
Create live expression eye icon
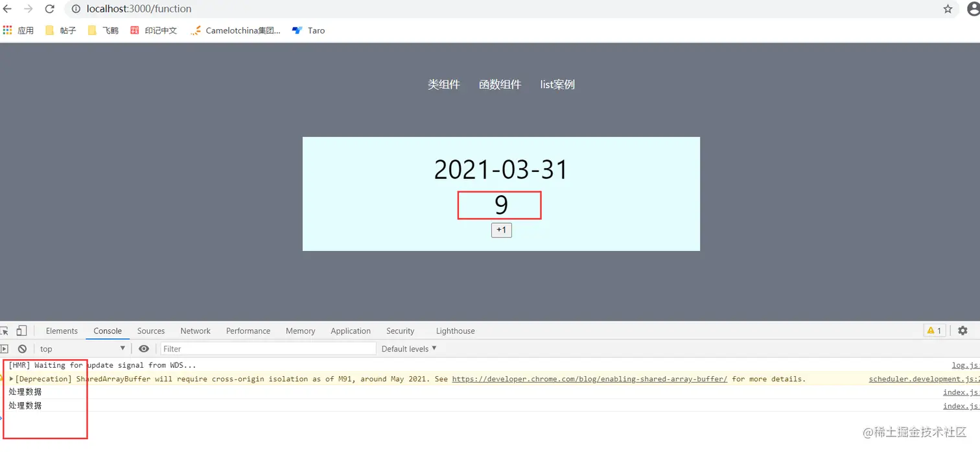point(144,349)
